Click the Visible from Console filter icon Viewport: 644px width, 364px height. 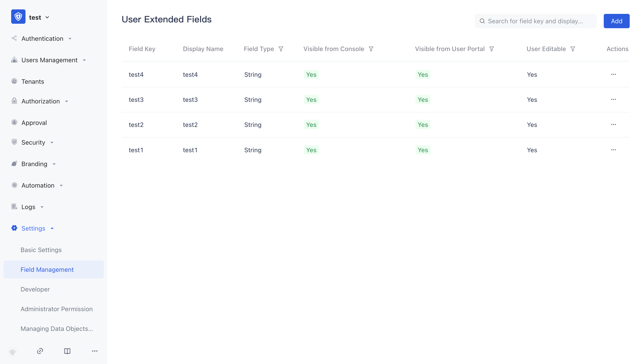371,49
